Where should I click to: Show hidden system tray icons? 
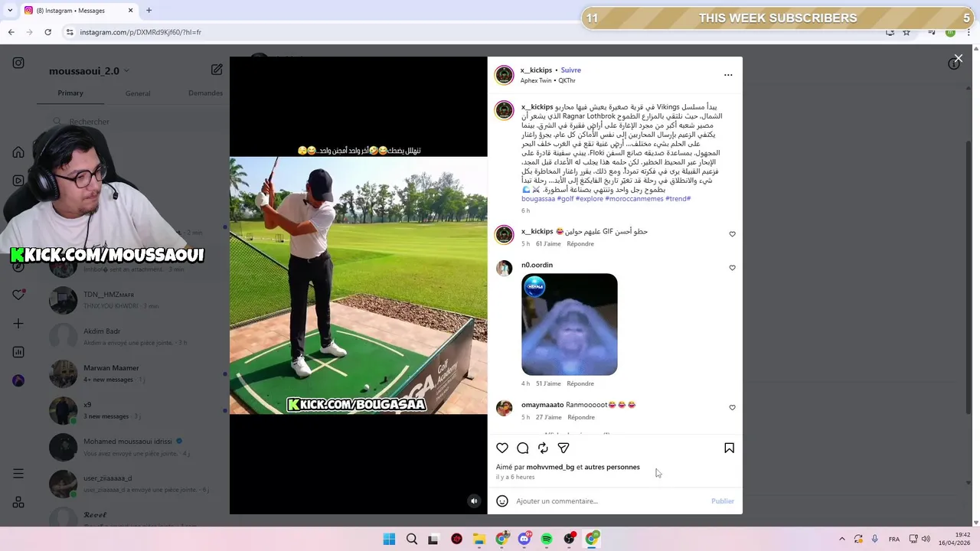pyautogui.click(x=842, y=539)
